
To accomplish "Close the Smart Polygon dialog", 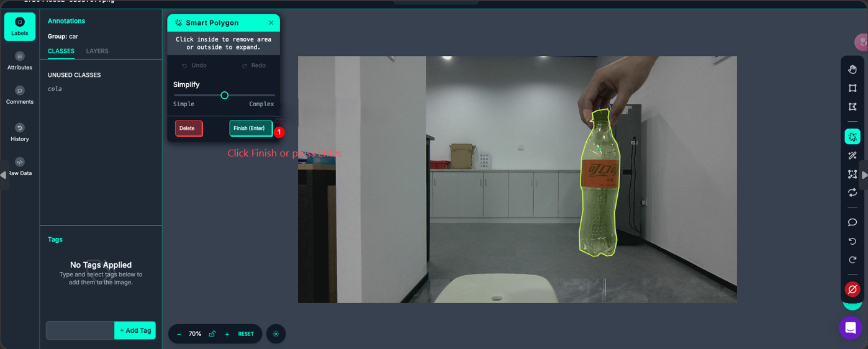I will [271, 23].
